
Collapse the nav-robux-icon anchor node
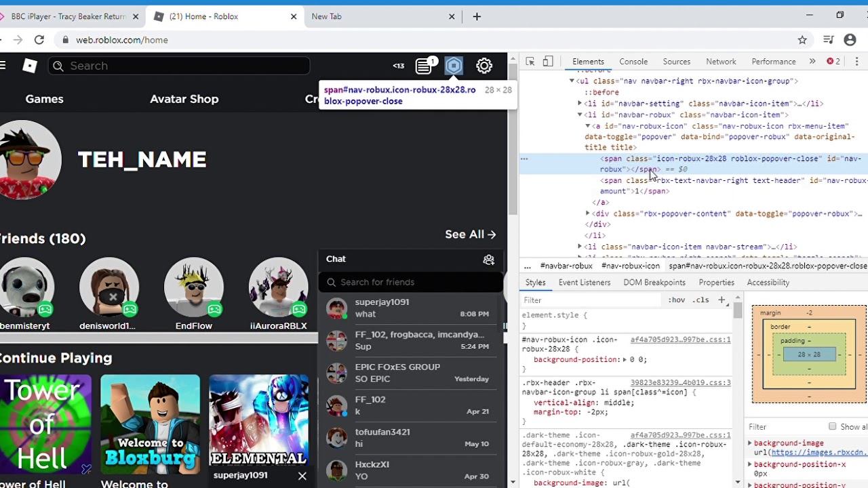pos(588,125)
